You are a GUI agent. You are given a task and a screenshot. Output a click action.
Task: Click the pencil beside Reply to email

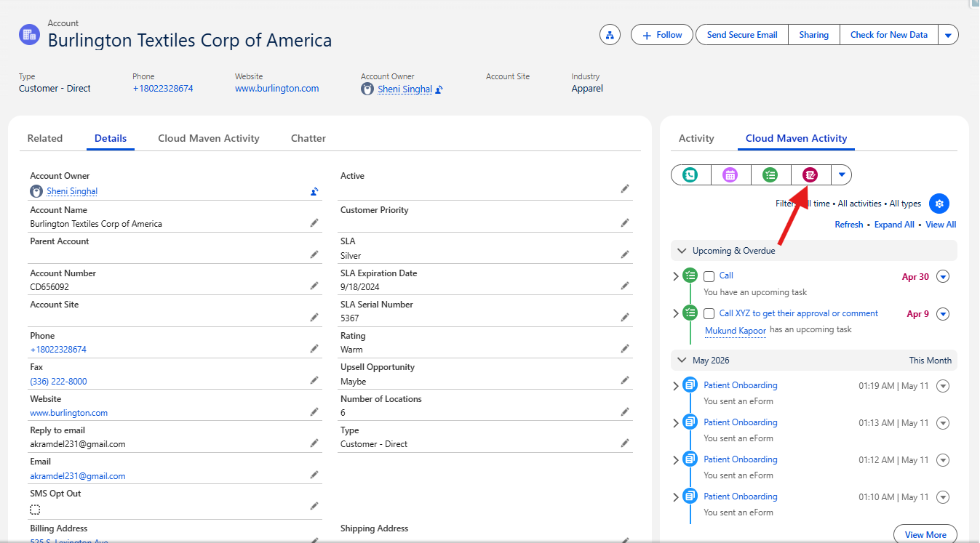tap(314, 443)
